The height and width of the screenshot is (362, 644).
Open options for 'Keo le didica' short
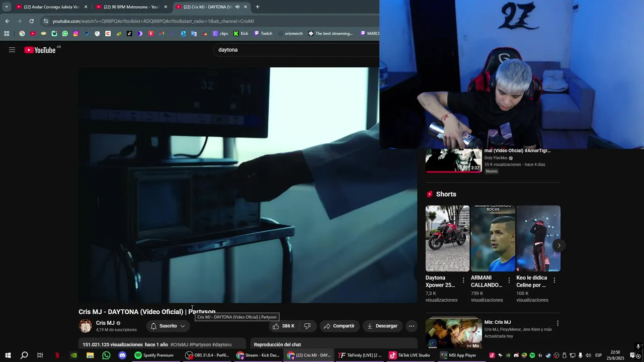(x=554, y=280)
